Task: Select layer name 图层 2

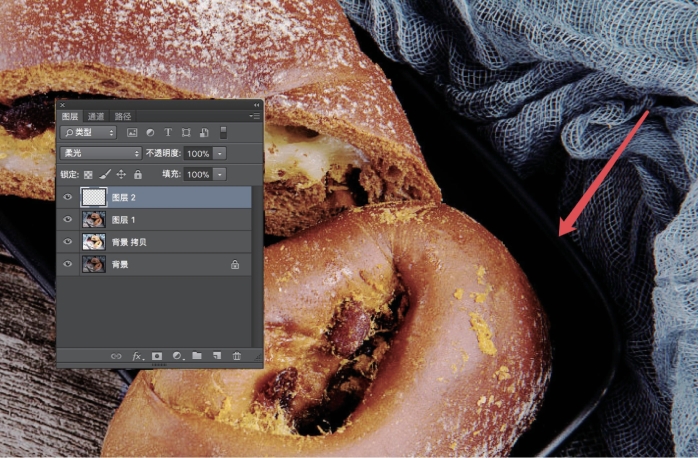Action: 123,197
